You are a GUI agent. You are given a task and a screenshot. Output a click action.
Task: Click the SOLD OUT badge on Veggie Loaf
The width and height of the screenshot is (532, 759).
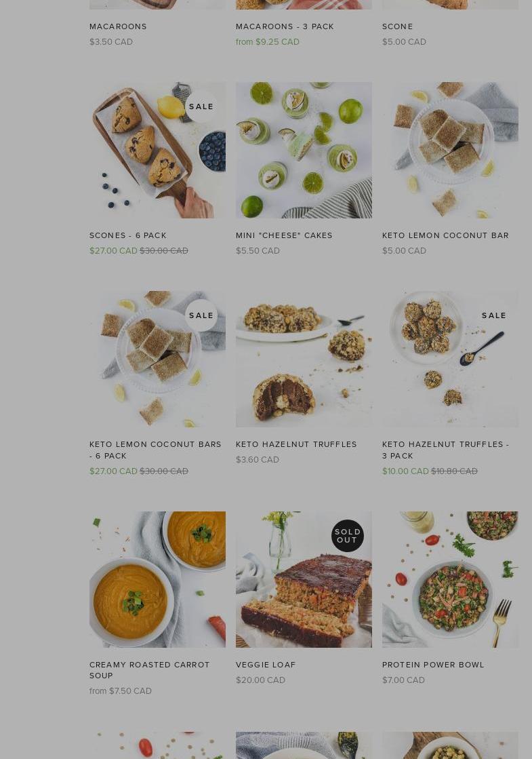pos(348,536)
